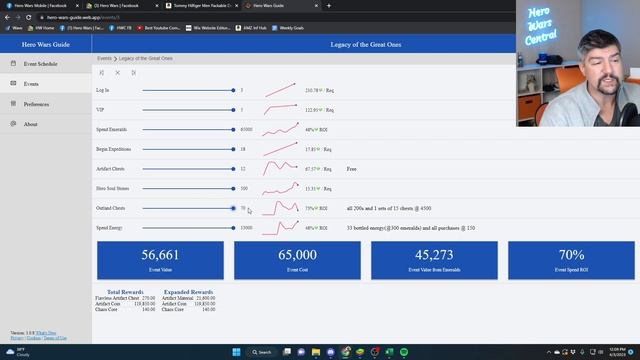Image resolution: width=640 pixels, height=360 pixels.
Task: Click the Spend Emeralds slider handle
Action: pyautogui.click(x=233, y=130)
